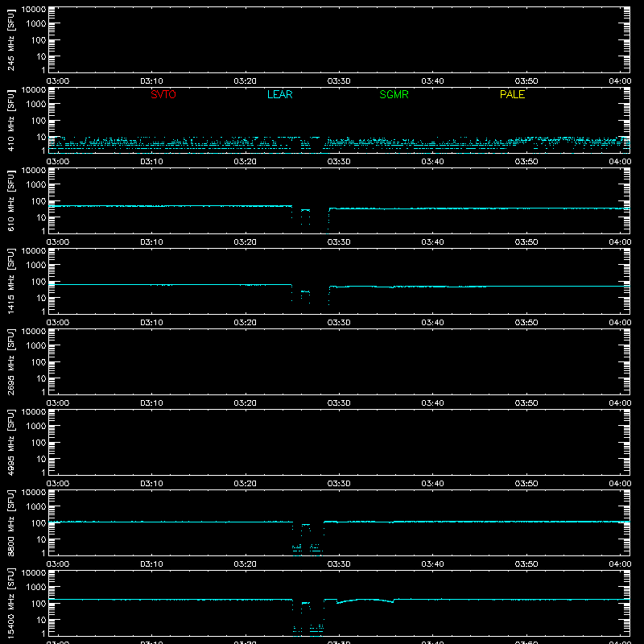Click 03:30 label under the 245 MHz panel
Screen dimensions: 644x644
339,81
